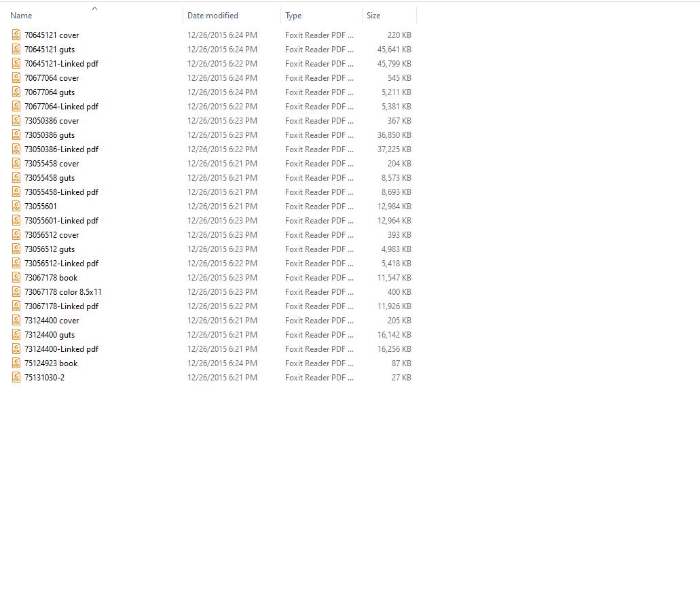The image size is (700, 589).
Task: Select file name 73067178 color 8.5x11
Action: point(63,293)
